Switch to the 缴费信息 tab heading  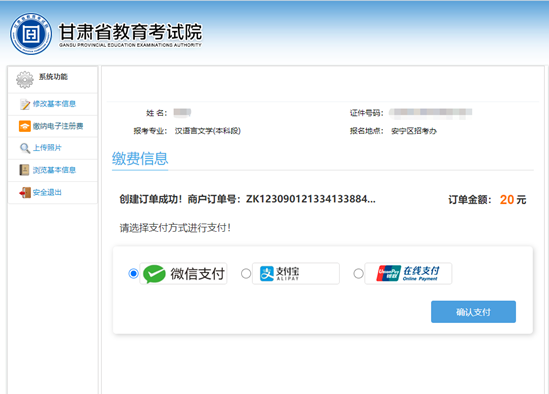pos(140,159)
